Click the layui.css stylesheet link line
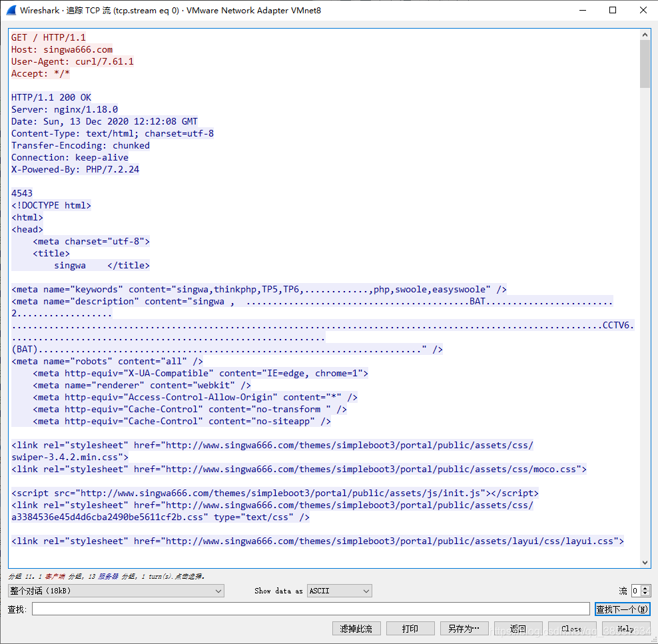The height and width of the screenshot is (644, 658). pyautogui.click(x=318, y=541)
